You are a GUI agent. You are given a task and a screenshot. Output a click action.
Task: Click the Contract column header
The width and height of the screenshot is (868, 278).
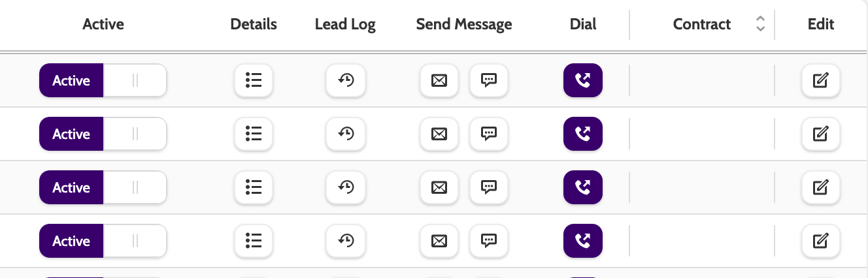[701, 25]
